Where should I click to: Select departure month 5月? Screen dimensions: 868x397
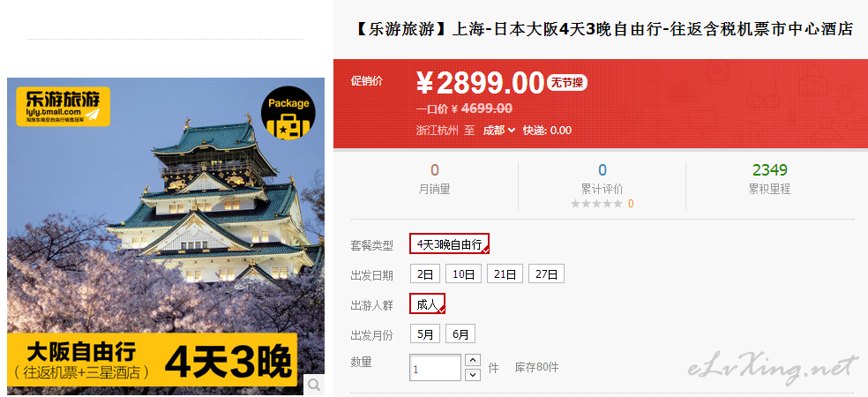[x=425, y=333]
